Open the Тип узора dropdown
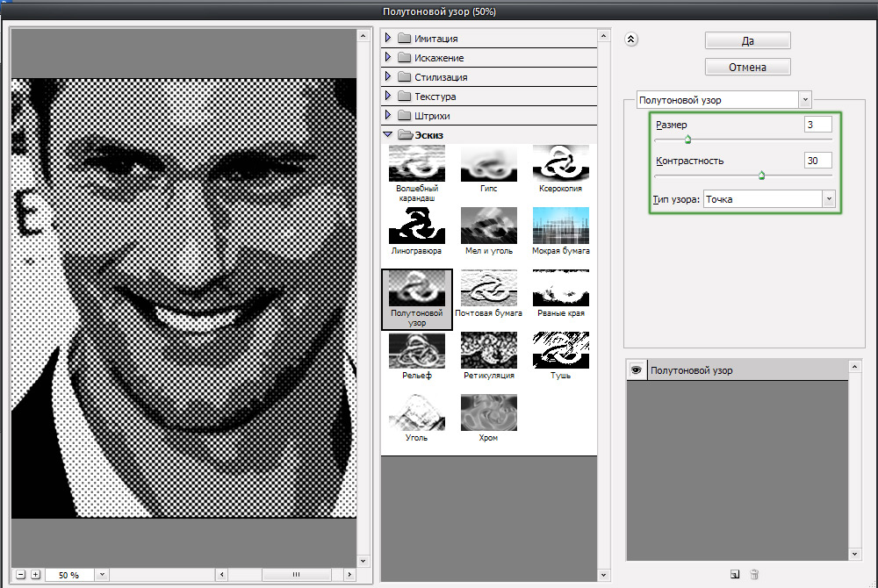This screenshot has height=588, width=878. coord(828,199)
